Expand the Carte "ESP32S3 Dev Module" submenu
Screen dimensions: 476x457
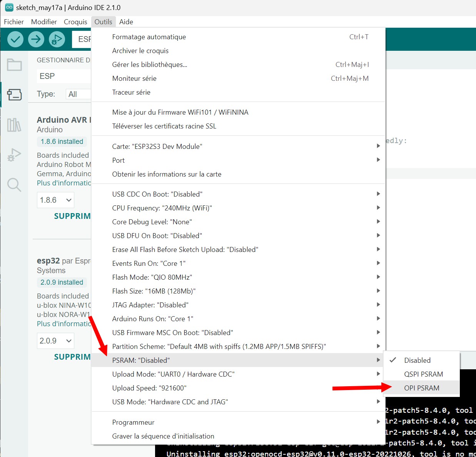coord(238,147)
